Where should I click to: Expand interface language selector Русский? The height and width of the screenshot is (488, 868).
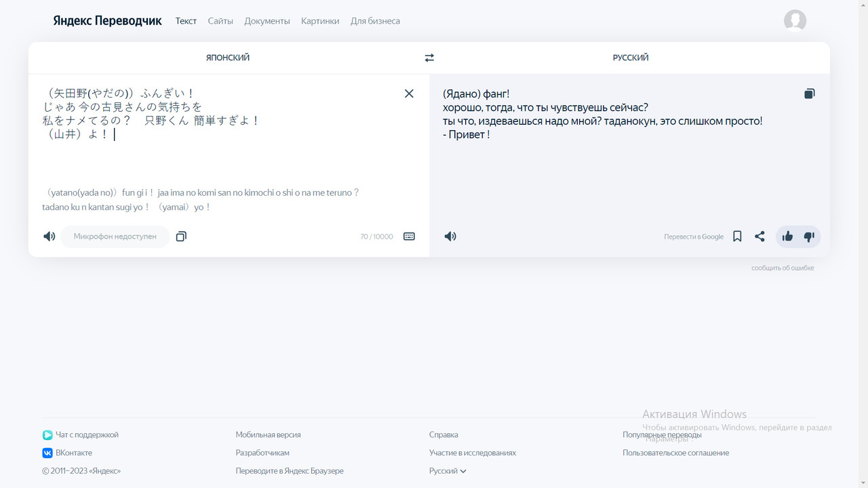pos(448,471)
